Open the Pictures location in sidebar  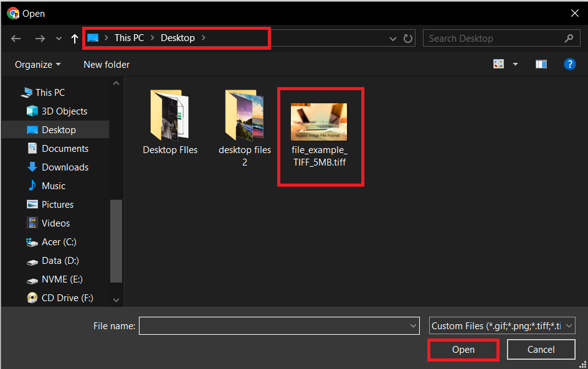pyautogui.click(x=59, y=204)
